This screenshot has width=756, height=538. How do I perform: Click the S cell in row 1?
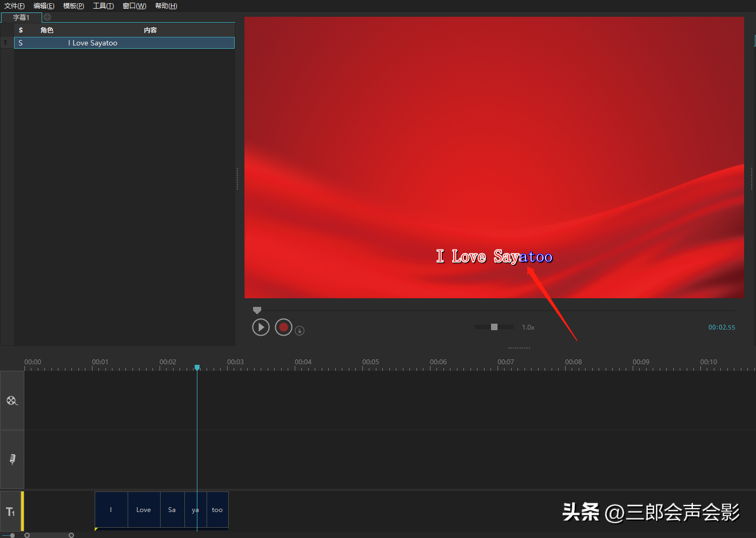pyautogui.click(x=21, y=43)
